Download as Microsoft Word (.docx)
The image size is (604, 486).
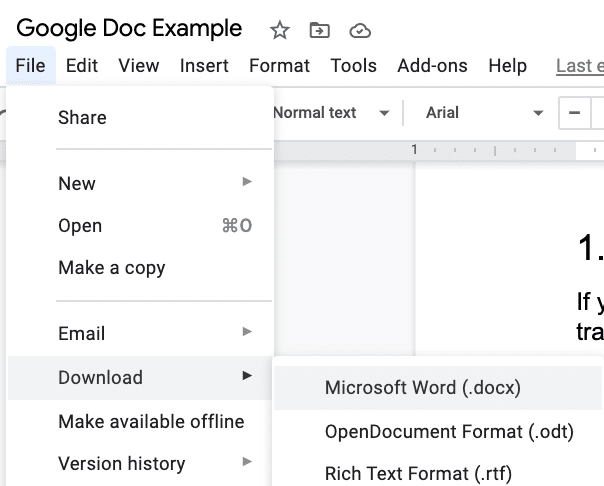point(438,387)
